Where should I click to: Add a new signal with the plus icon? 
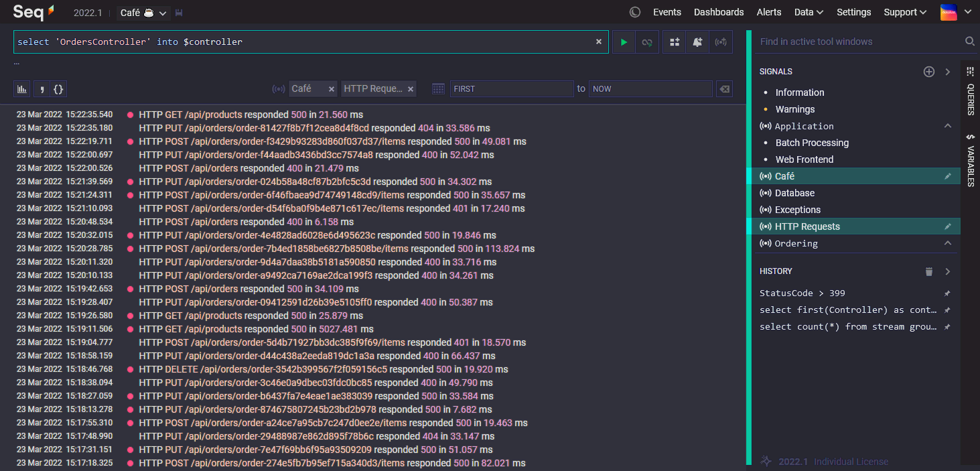click(x=928, y=72)
